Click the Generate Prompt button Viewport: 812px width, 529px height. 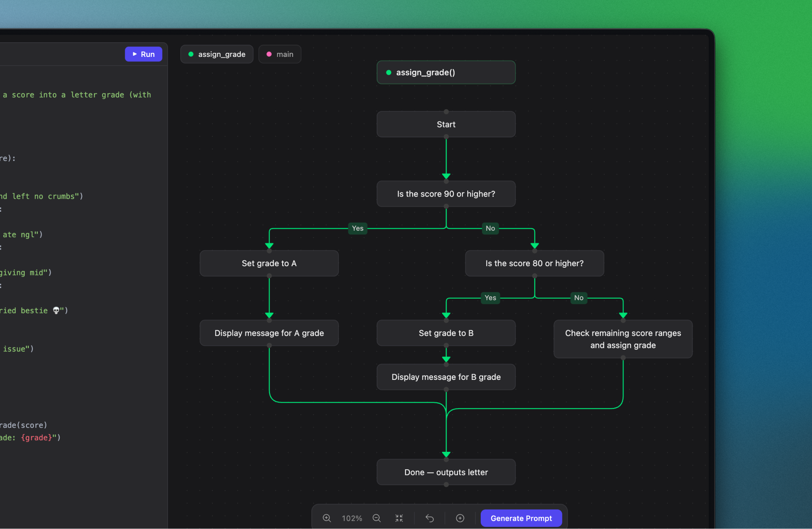pos(521,518)
